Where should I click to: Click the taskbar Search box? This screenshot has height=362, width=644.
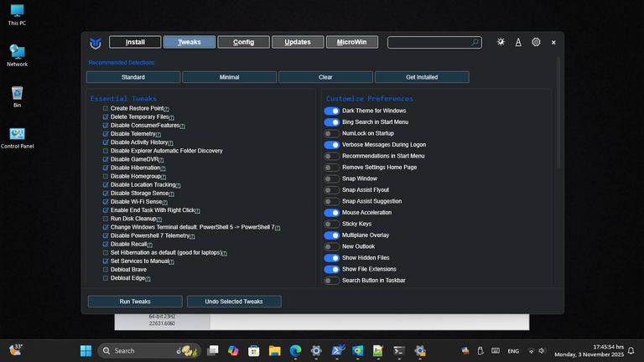pyautogui.click(x=149, y=351)
